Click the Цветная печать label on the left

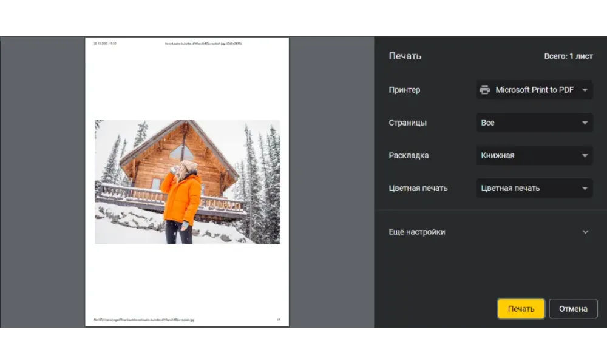(418, 188)
